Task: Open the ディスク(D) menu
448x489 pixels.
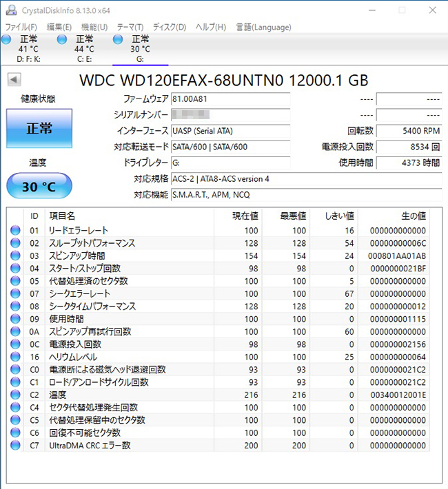Action: click(x=170, y=27)
